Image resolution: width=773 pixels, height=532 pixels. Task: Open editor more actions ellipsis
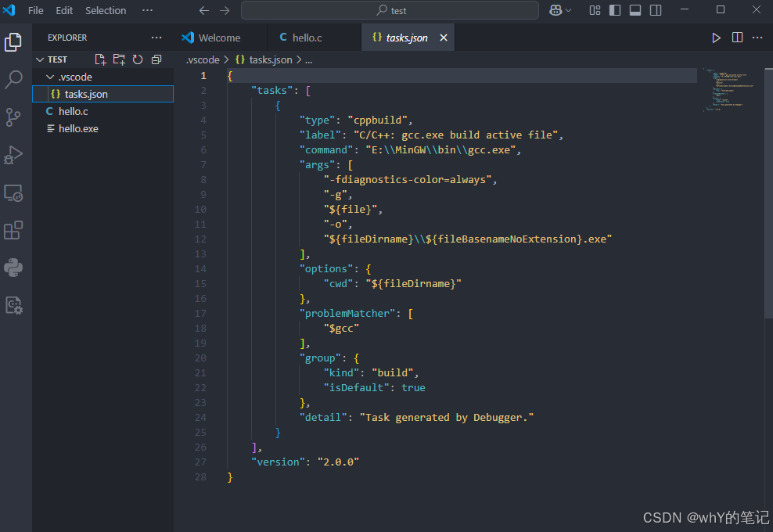pos(757,38)
